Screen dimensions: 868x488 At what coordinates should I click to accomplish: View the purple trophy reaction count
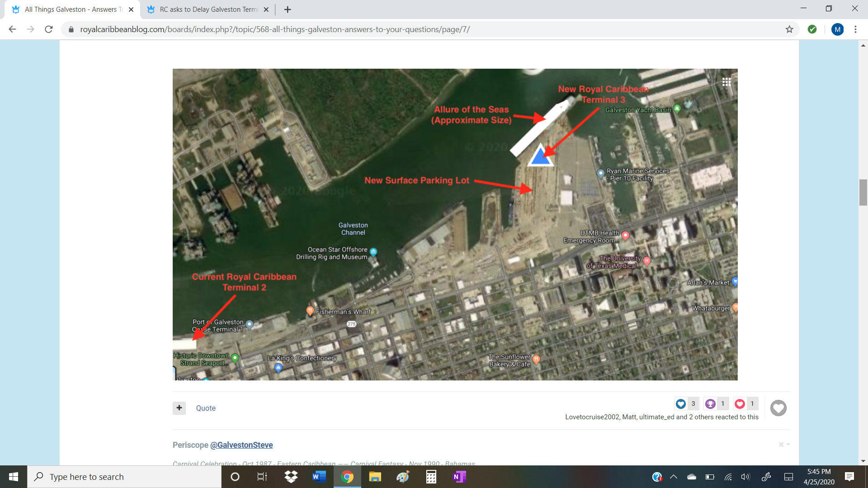[716, 404]
